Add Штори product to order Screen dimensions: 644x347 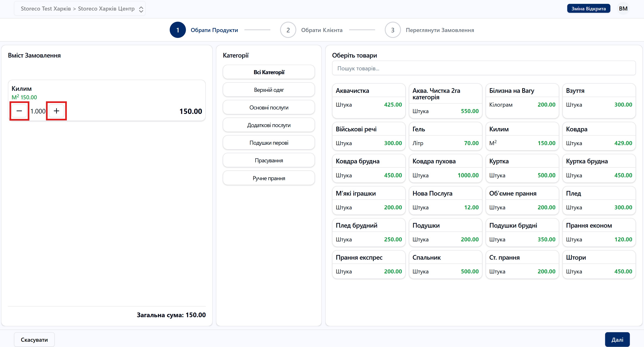[599, 265]
